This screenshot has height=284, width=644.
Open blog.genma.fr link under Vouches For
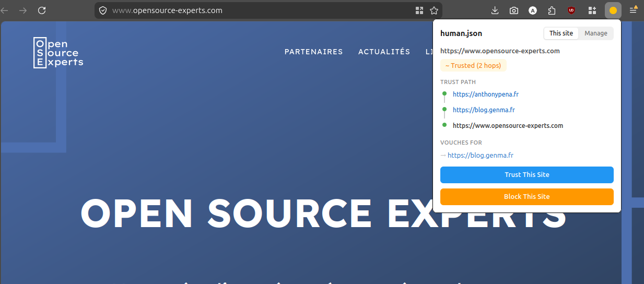[x=481, y=156]
